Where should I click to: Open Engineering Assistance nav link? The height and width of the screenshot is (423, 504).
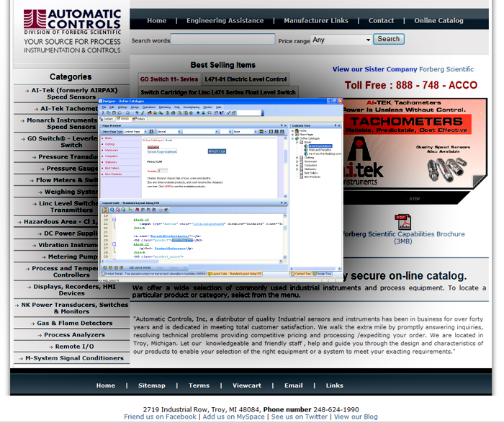pos(225,21)
